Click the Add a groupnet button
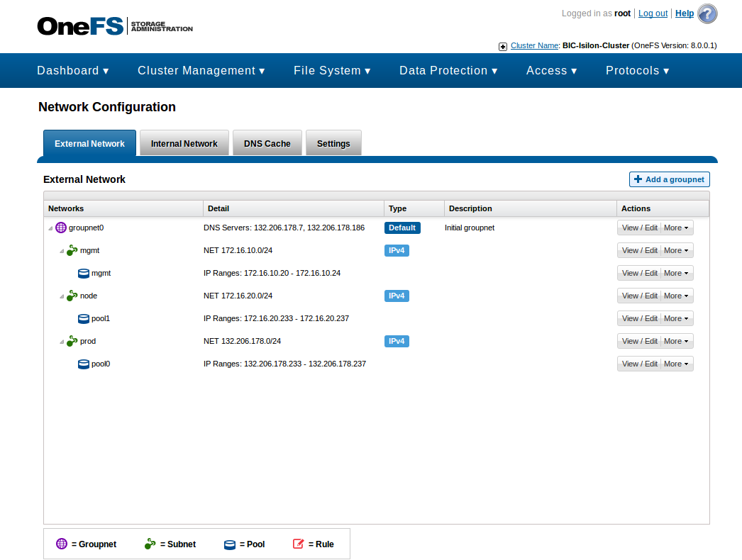The width and height of the screenshot is (742, 560). [x=669, y=179]
